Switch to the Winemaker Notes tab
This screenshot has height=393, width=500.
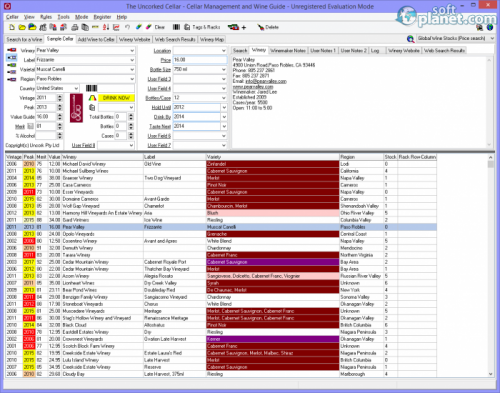(288, 50)
